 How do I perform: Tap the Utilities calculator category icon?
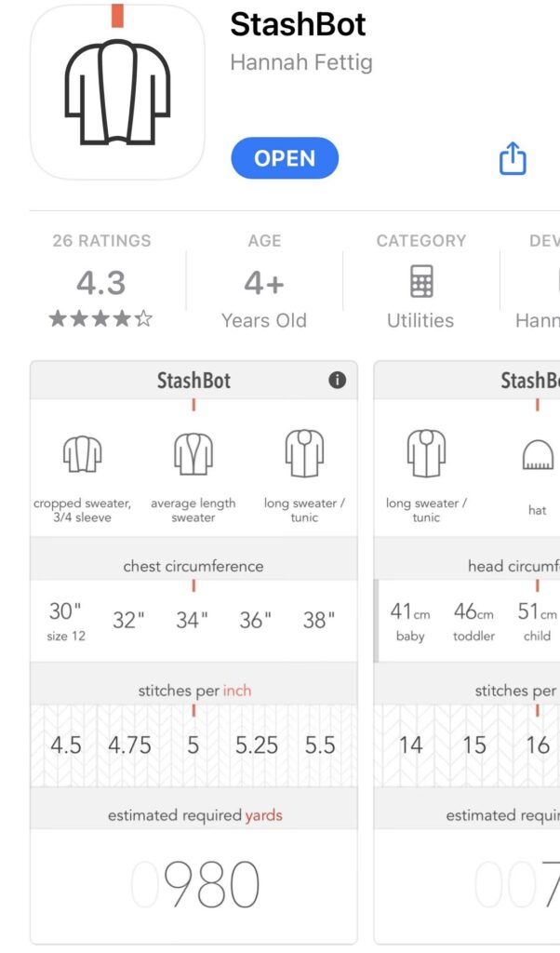pos(420,281)
